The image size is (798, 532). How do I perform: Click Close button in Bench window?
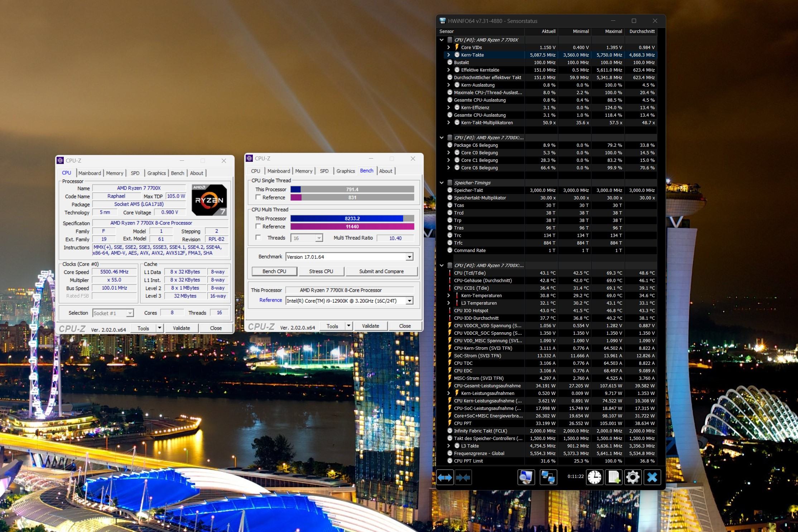point(405,326)
